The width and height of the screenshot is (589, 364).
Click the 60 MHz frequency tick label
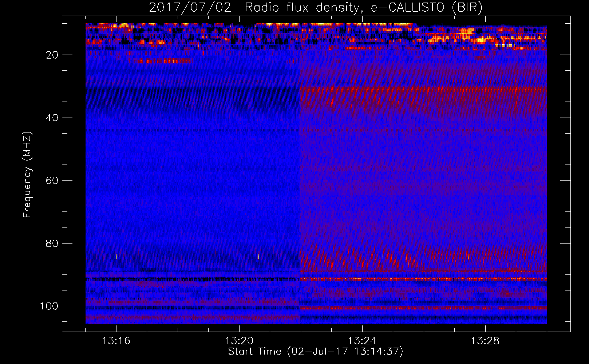pyautogui.click(x=52, y=181)
